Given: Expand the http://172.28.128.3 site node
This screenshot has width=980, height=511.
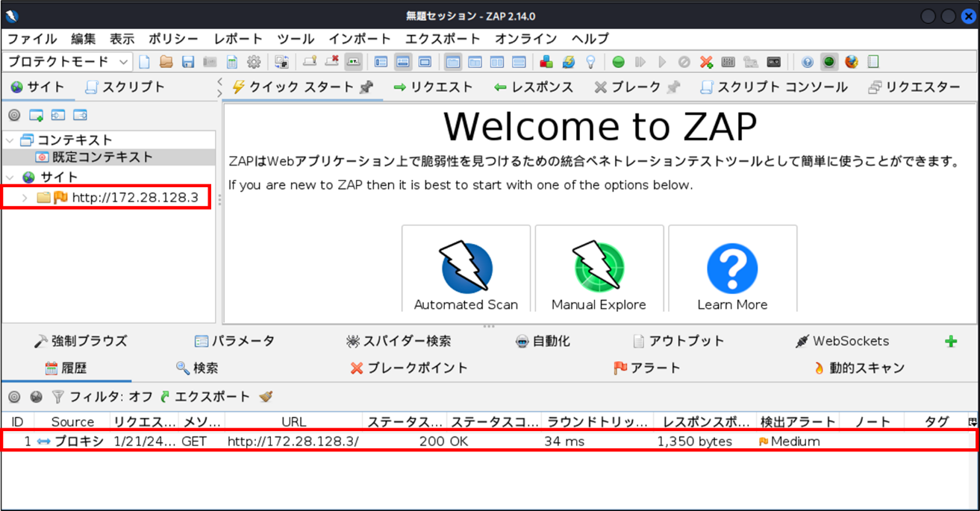Looking at the screenshot, I should point(25,198).
